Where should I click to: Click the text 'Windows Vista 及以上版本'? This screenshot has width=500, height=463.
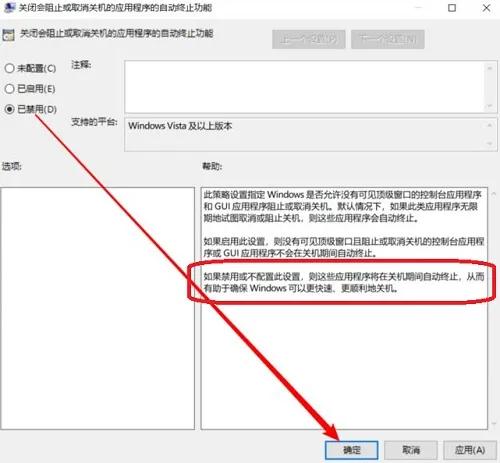coord(180,126)
